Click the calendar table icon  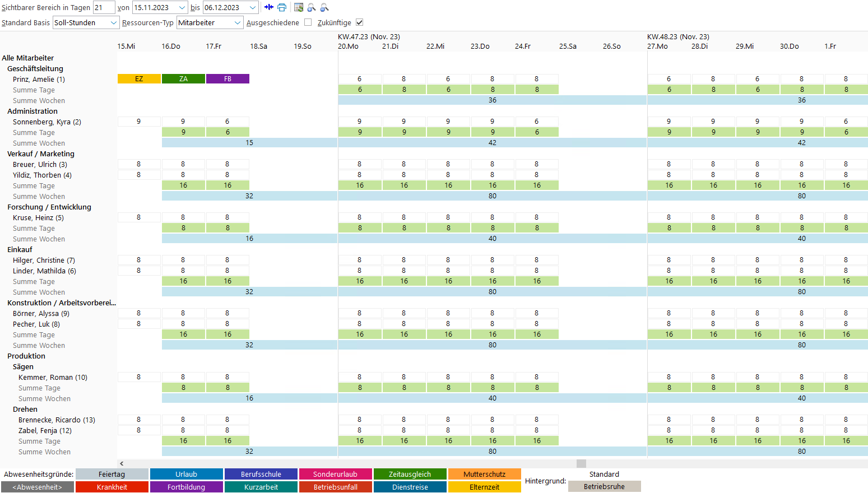point(299,7)
